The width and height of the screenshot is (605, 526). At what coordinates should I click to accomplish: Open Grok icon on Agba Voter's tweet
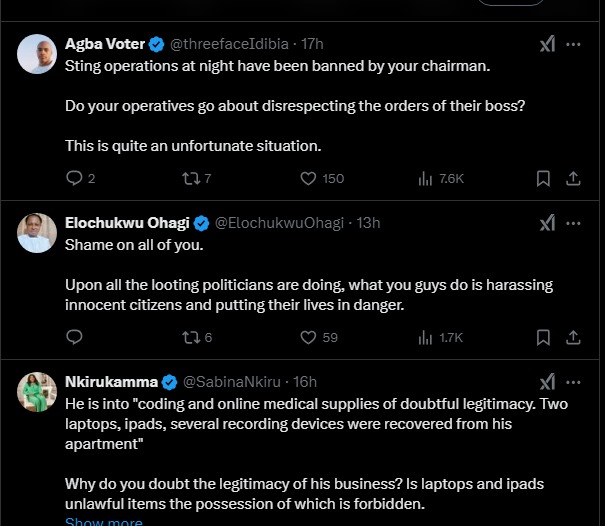click(x=547, y=44)
